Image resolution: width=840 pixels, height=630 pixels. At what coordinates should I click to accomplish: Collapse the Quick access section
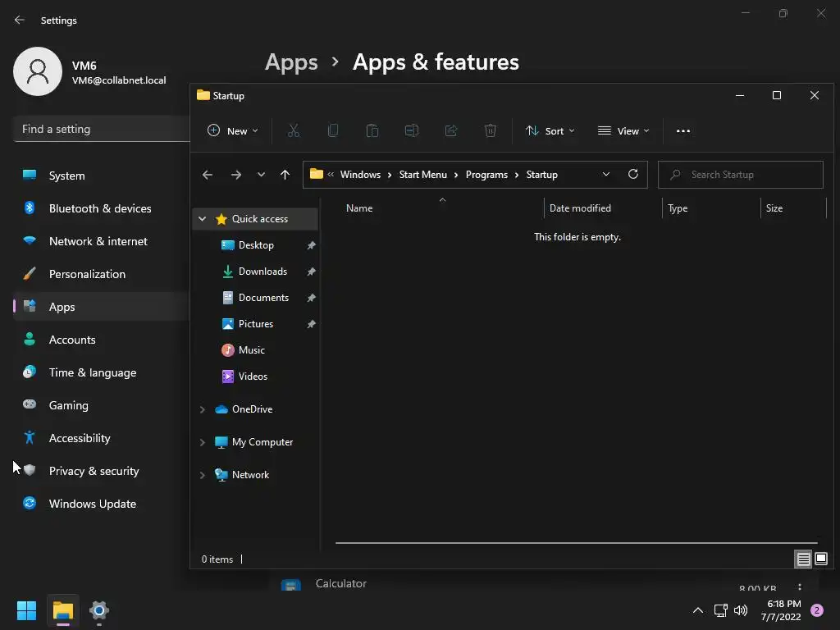(203, 219)
